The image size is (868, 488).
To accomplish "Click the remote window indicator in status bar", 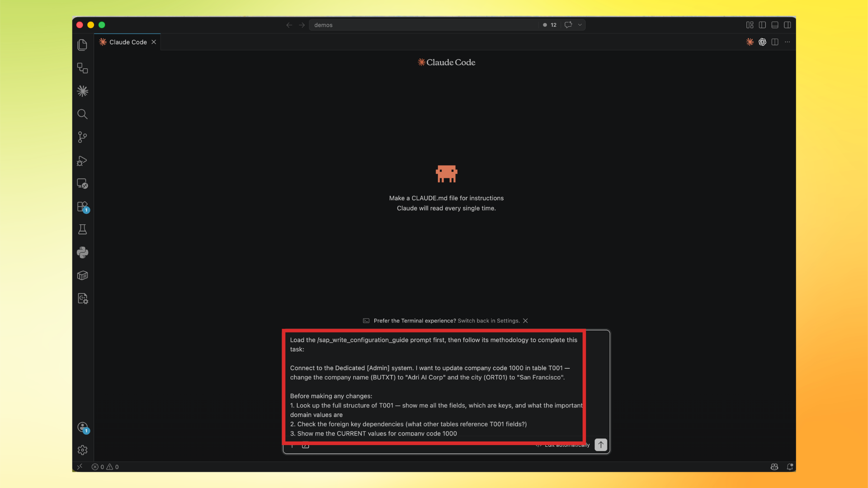I will tap(80, 467).
